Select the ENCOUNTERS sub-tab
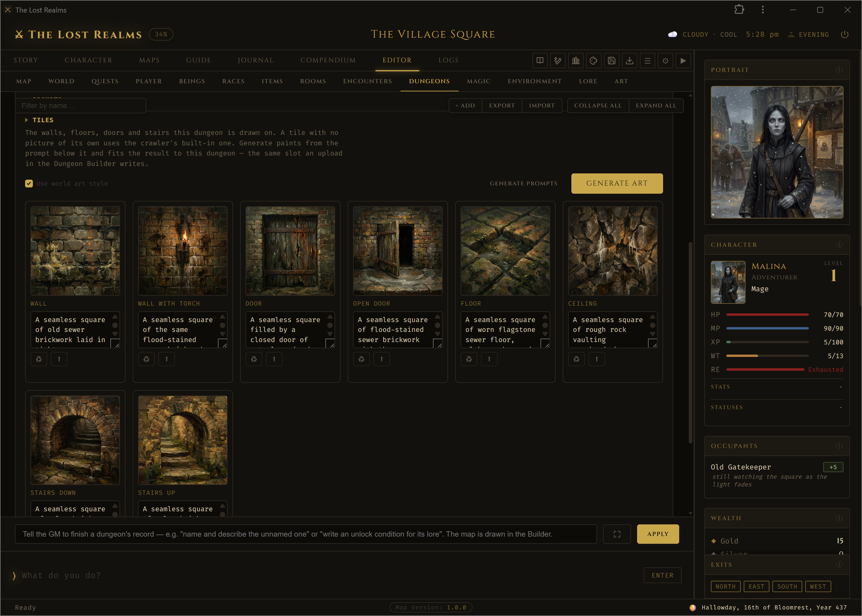862x616 pixels. (367, 81)
